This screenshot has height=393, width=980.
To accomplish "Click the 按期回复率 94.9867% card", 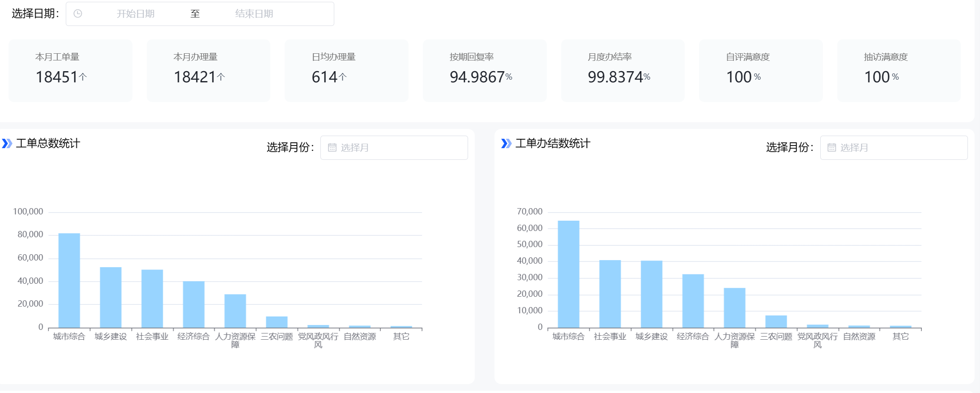I will pyautogui.click(x=484, y=70).
